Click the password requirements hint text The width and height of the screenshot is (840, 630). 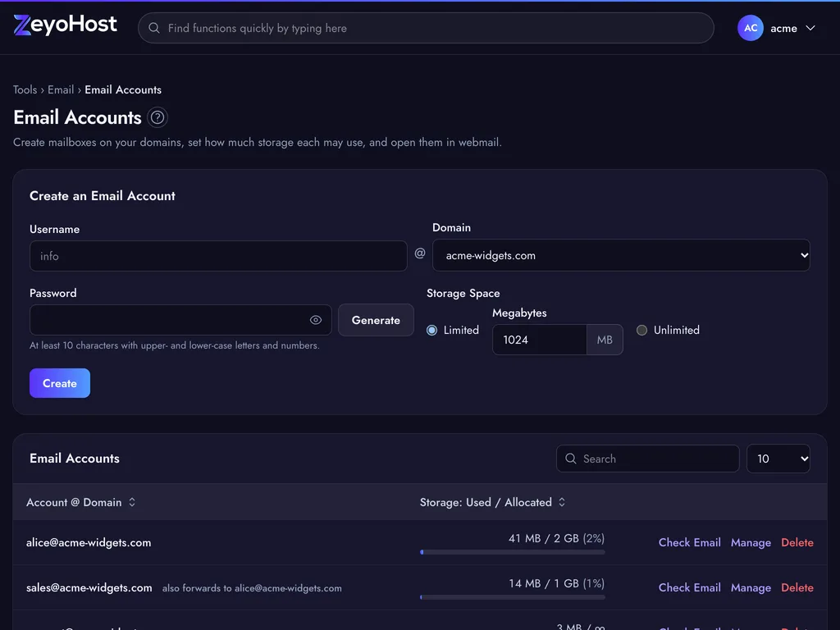pos(174,345)
